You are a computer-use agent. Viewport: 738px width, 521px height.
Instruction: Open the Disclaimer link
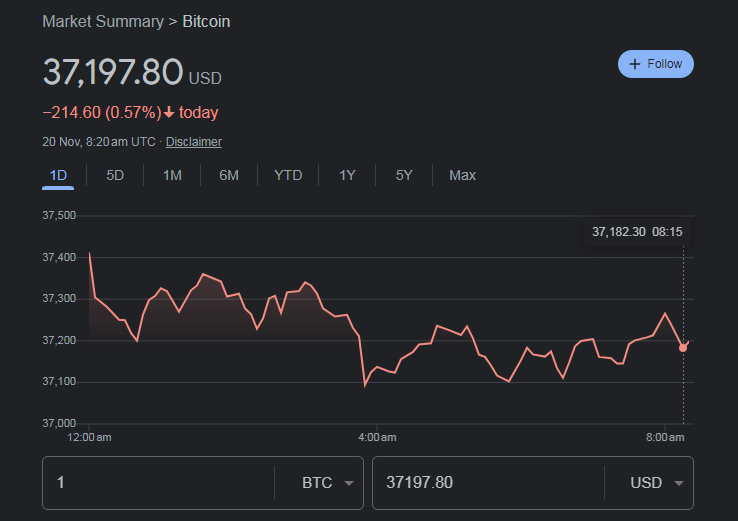tap(193, 142)
